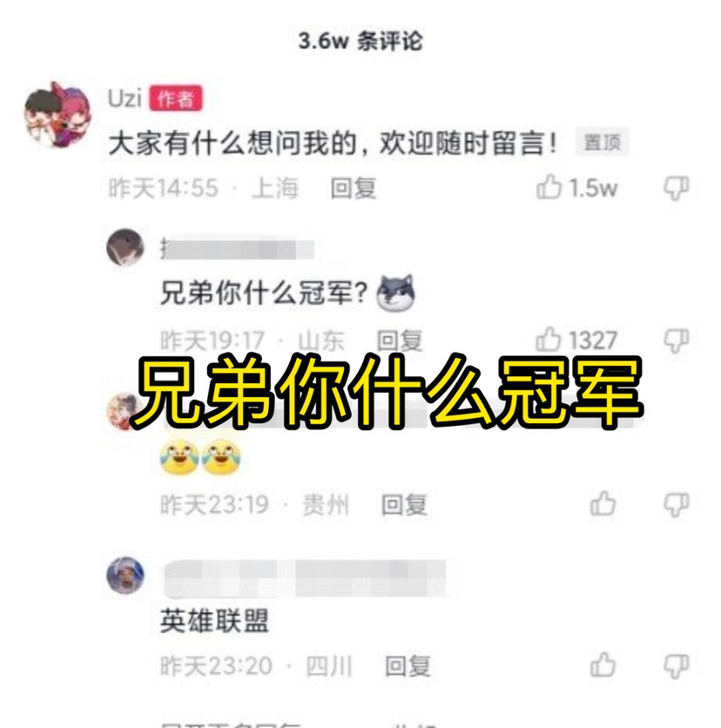This screenshot has width=721, height=728.
Task: Dislike the comment from 山东
Action: click(x=677, y=341)
